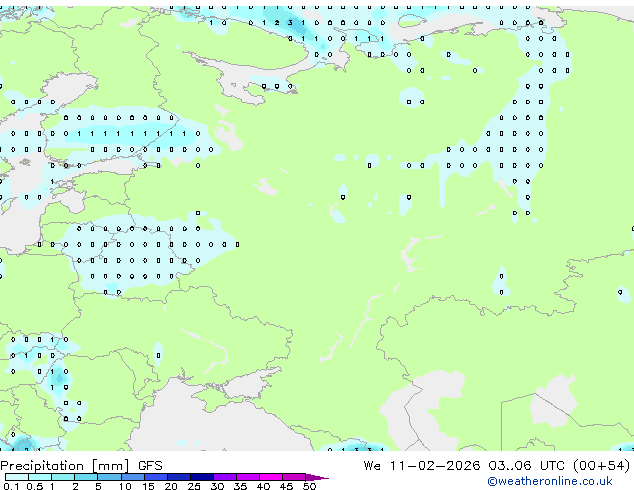The width and height of the screenshot is (634, 490).
Task: Click the "(00+54)" forecast offset text
Action: [601, 466]
